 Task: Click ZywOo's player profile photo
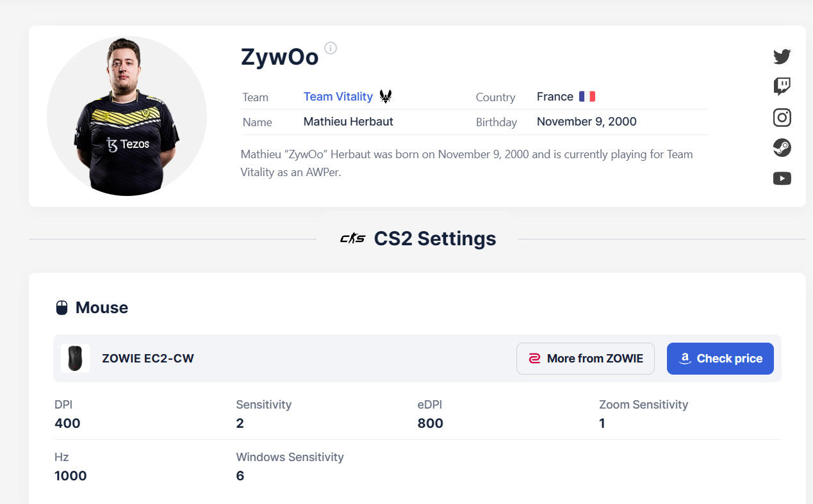[x=127, y=116]
